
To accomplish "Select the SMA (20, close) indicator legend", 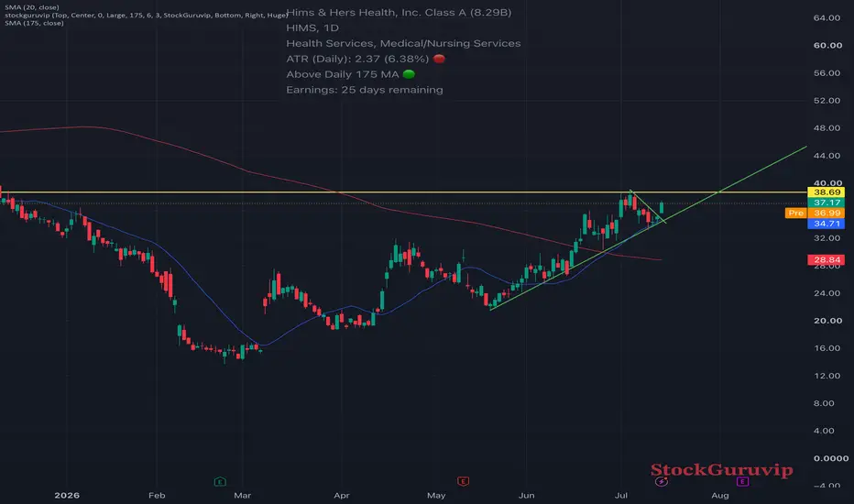I will pyautogui.click(x=31, y=7).
